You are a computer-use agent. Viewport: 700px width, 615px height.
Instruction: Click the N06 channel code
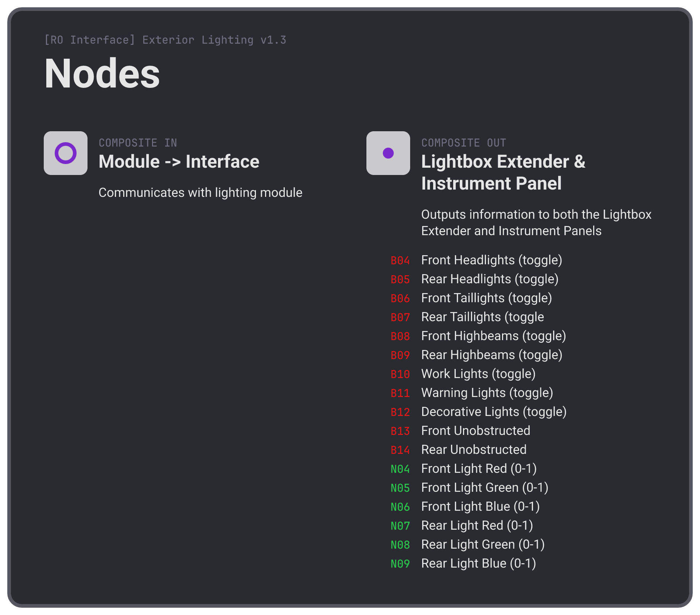point(400,507)
